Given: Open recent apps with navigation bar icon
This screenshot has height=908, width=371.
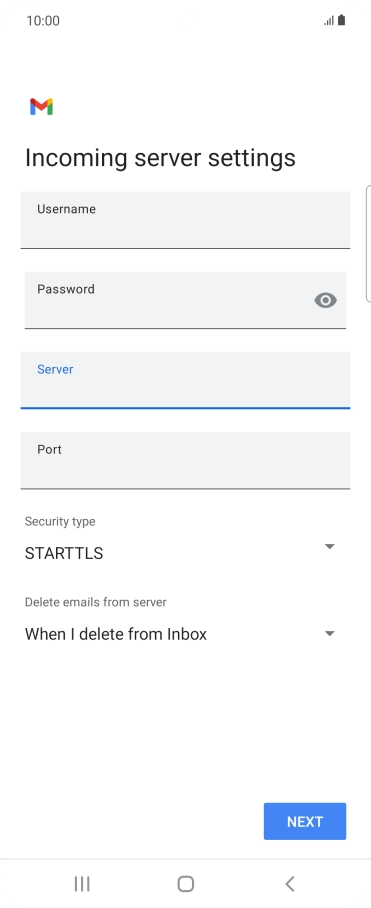Looking at the screenshot, I should [x=82, y=883].
